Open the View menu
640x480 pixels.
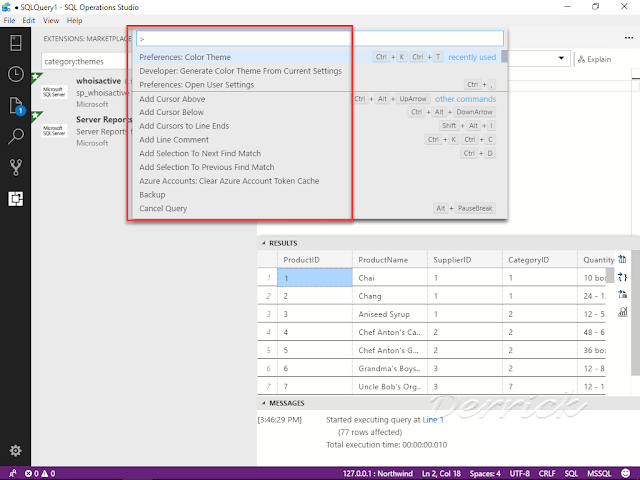point(51,20)
